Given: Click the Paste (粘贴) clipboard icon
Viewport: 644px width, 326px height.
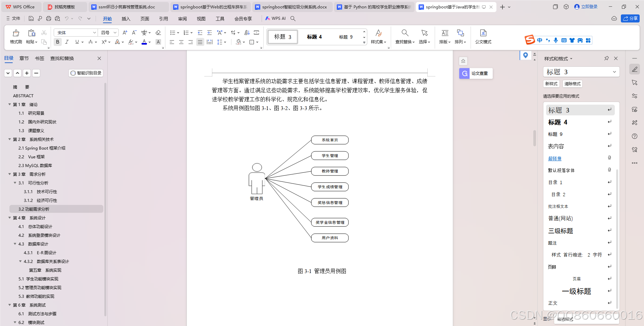Looking at the screenshot, I should [x=32, y=33].
